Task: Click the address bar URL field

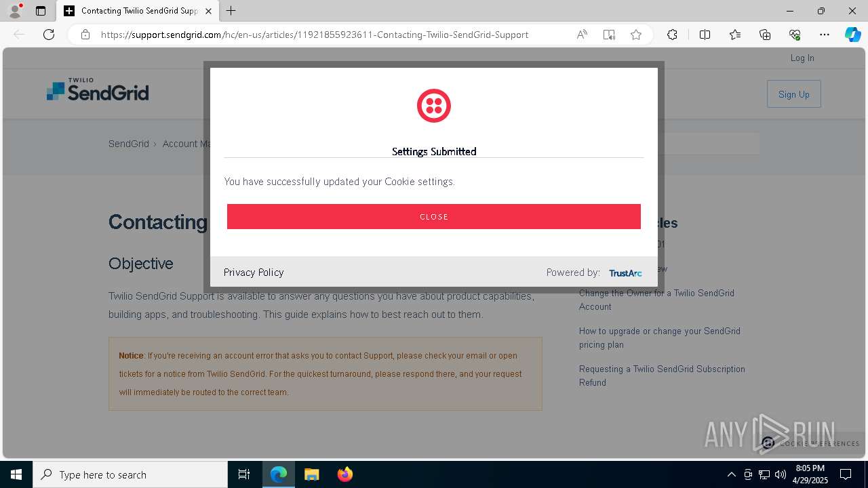Action: [315, 35]
